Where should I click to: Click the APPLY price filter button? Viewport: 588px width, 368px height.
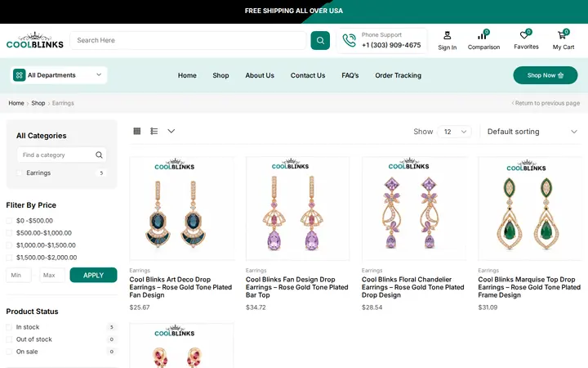pos(93,276)
